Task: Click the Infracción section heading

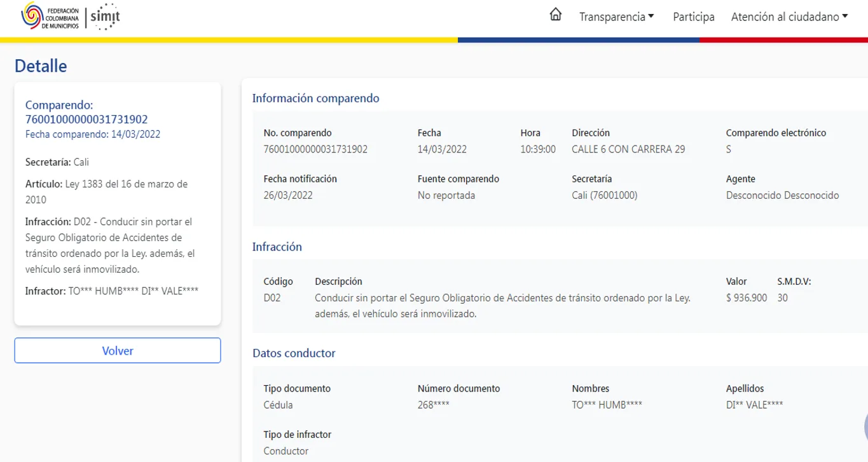Action: 277,247
